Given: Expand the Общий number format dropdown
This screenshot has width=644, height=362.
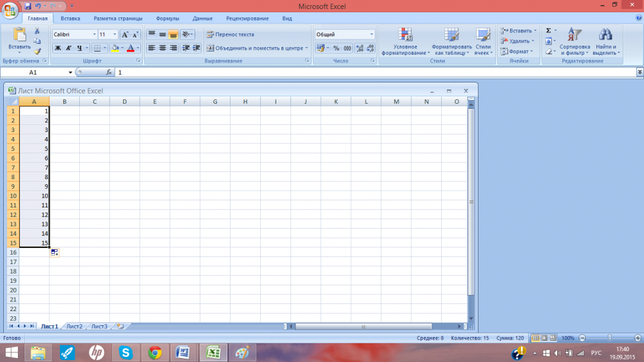Looking at the screenshot, I should 372,35.
